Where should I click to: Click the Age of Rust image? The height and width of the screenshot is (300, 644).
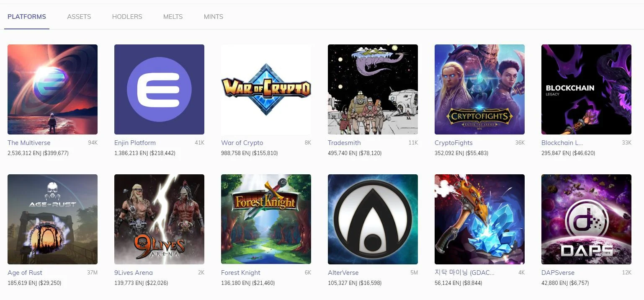[x=52, y=219]
